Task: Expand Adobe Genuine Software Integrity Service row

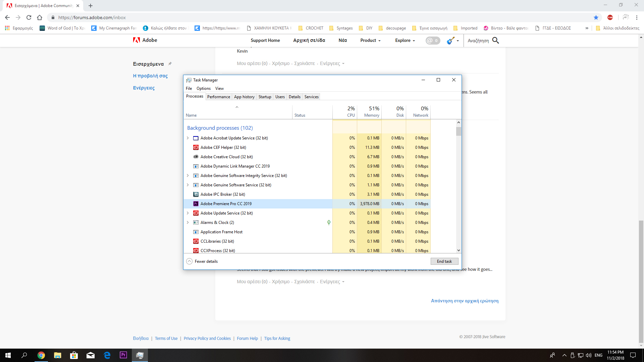Action: tap(188, 176)
